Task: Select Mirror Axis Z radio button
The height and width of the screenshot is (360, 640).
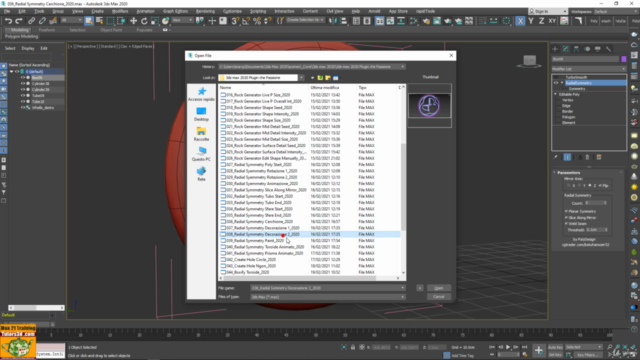Action: coord(590,185)
